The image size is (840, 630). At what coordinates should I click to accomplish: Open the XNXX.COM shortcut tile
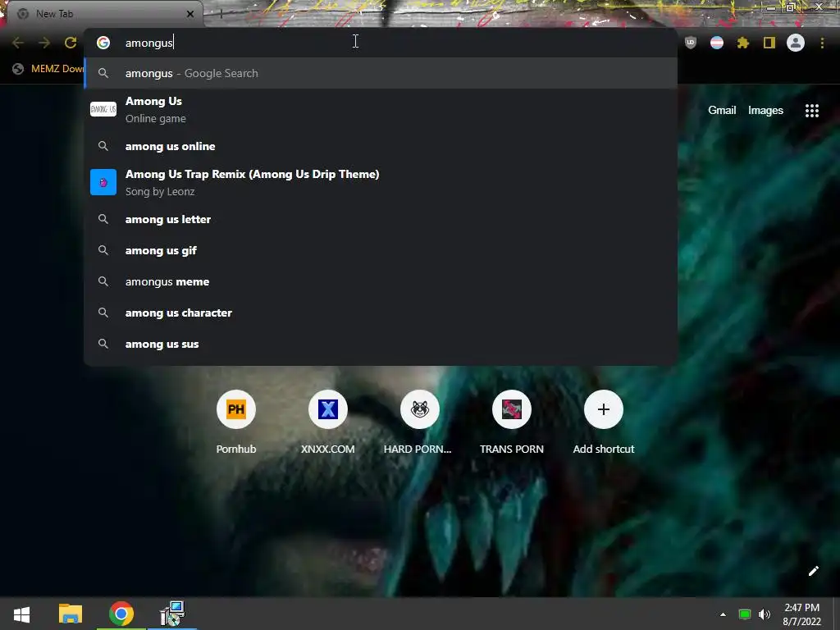point(328,422)
